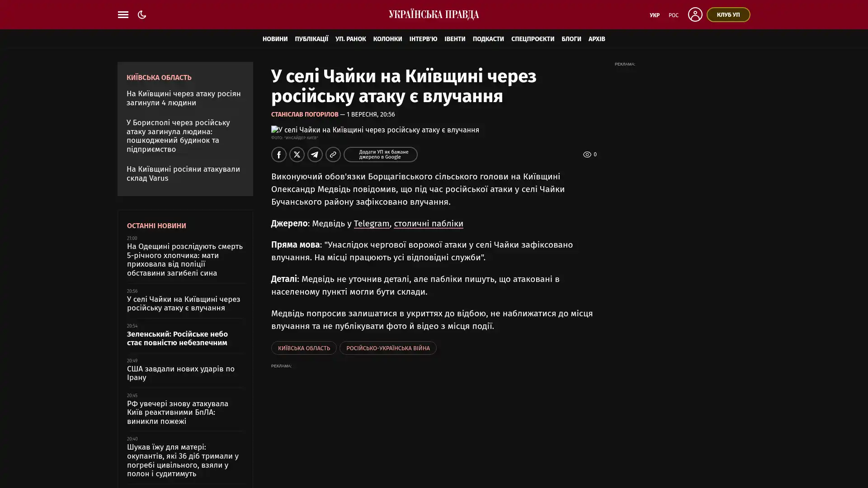Share article on X (Twitter)
The image size is (868, 488).
(x=297, y=155)
